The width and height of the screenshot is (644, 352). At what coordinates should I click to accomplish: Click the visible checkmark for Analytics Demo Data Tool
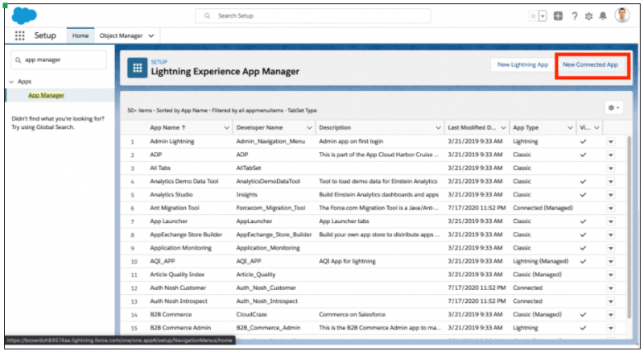pos(583,181)
